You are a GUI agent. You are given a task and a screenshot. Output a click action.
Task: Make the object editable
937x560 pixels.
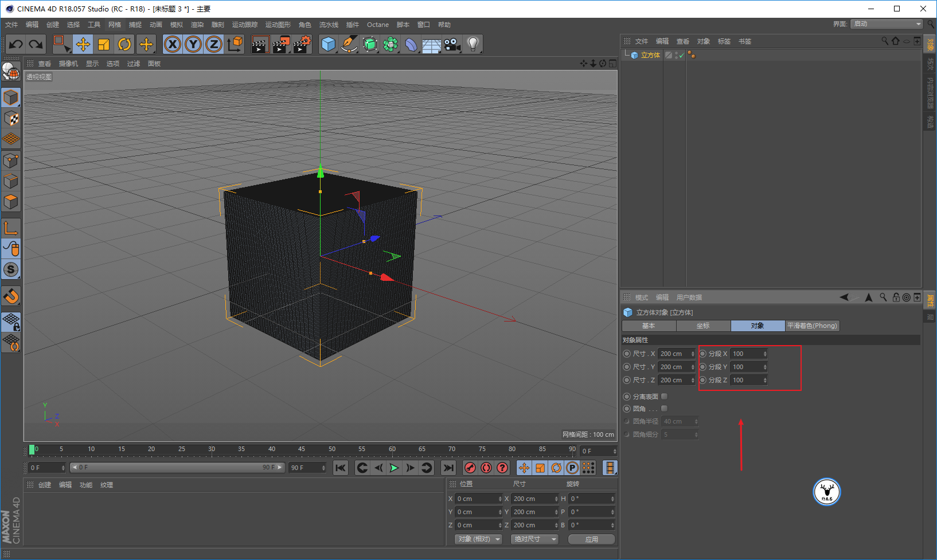point(11,72)
